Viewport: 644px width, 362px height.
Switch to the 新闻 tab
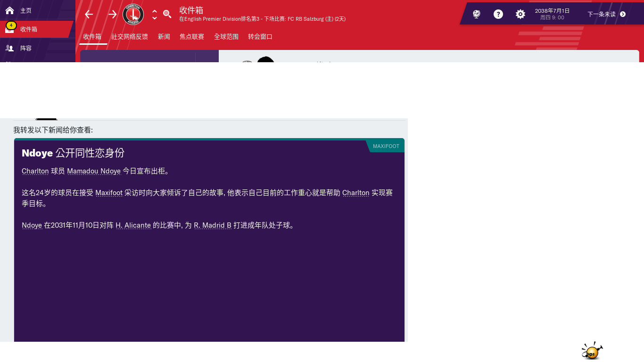(164, 37)
